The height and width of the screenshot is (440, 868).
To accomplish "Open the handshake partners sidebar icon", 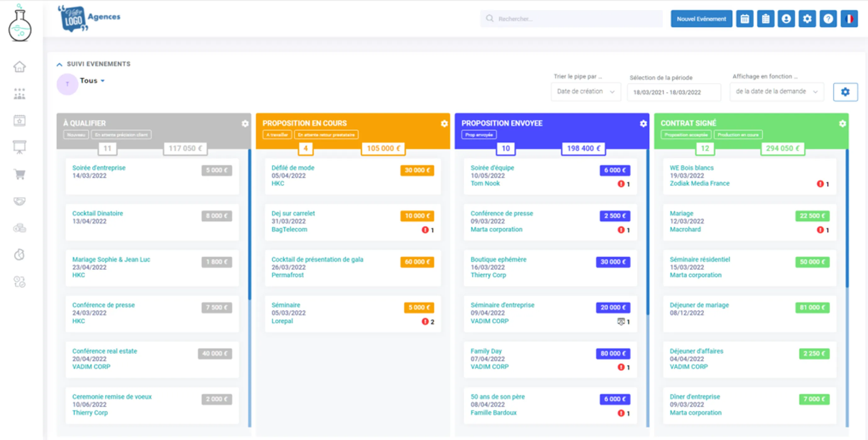I will pyautogui.click(x=19, y=201).
